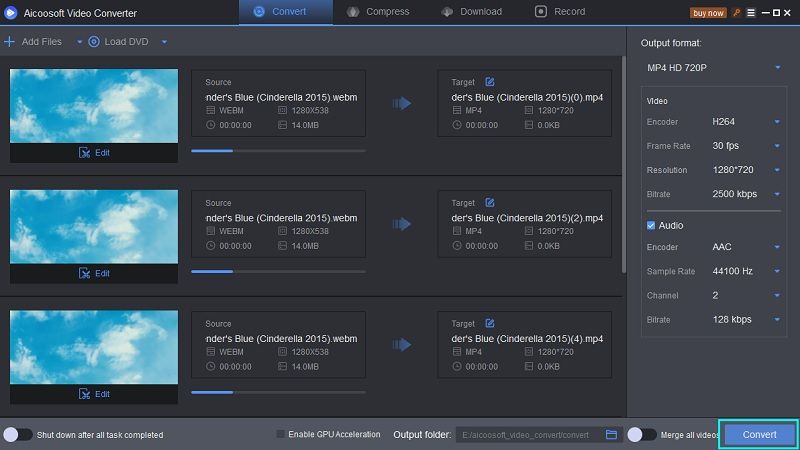
Task: Click the resolution icon in first Target box
Action: pyautogui.click(x=529, y=110)
